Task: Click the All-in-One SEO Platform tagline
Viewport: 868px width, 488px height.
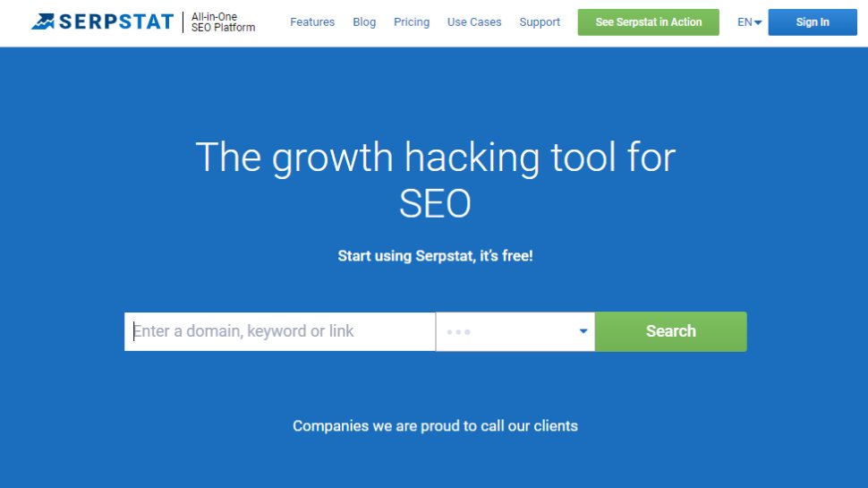Action: point(223,22)
